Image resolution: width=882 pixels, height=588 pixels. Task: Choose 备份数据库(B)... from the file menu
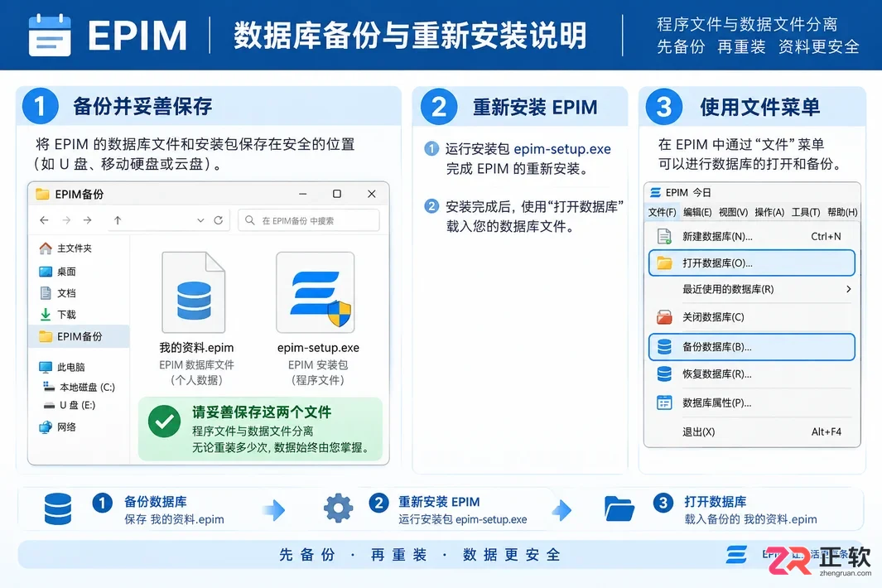coord(751,347)
